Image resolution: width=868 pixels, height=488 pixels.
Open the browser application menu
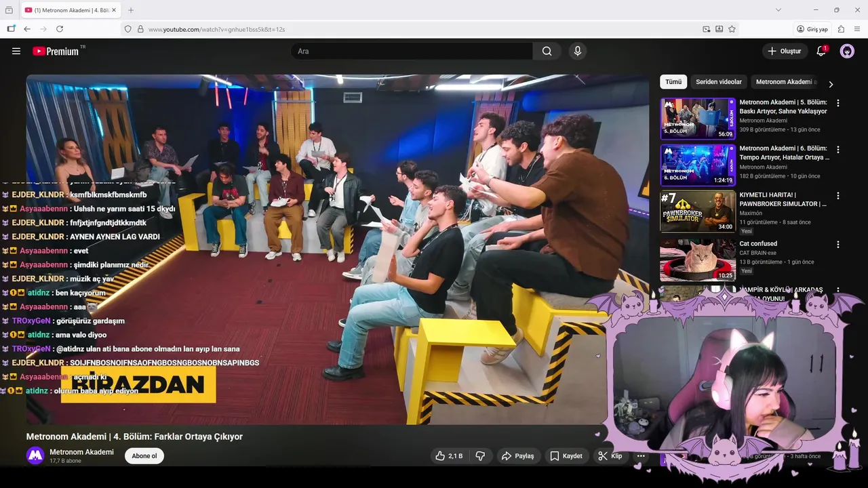(x=857, y=29)
